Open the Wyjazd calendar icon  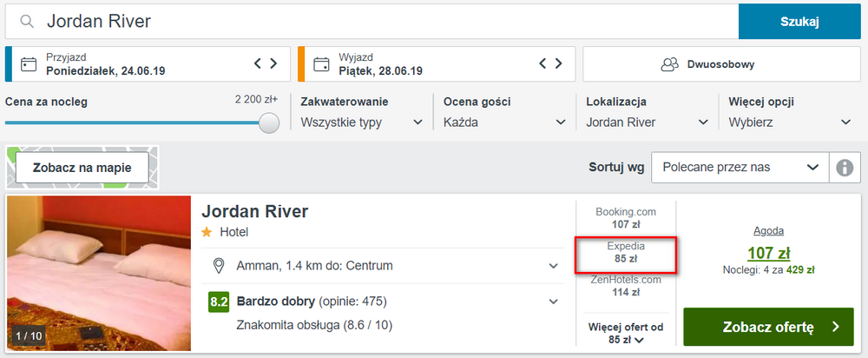[x=321, y=64]
